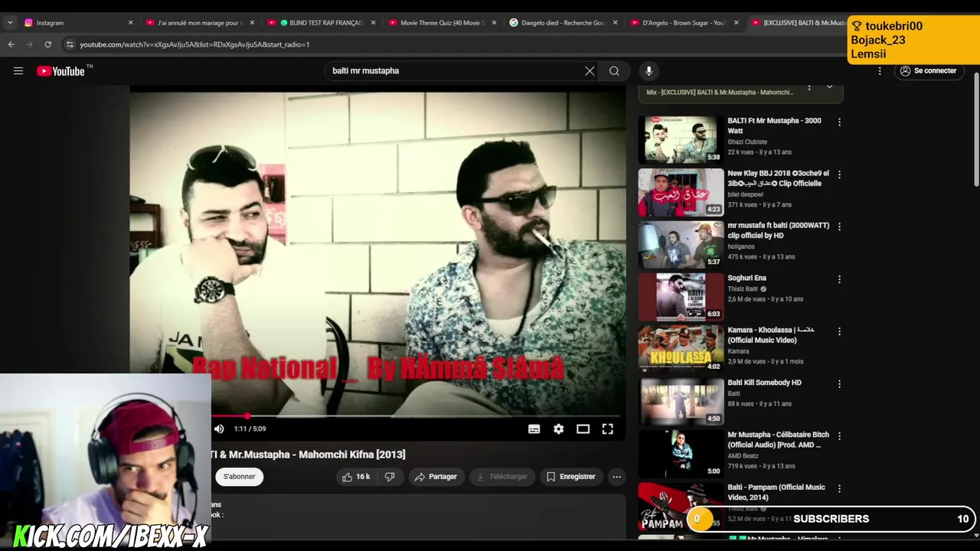Open the tab search dropdown arrow
The width and height of the screenshot is (980, 551).
(10, 23)
